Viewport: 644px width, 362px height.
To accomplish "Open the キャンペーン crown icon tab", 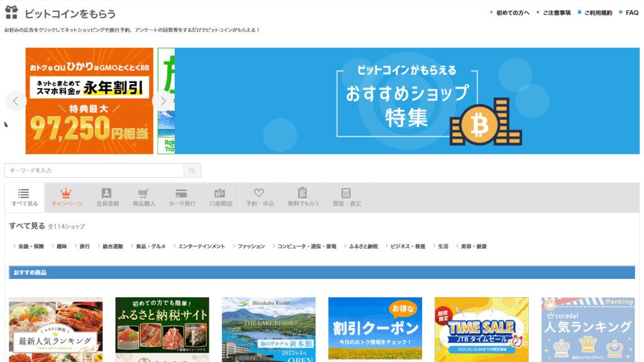I will 67,197.
